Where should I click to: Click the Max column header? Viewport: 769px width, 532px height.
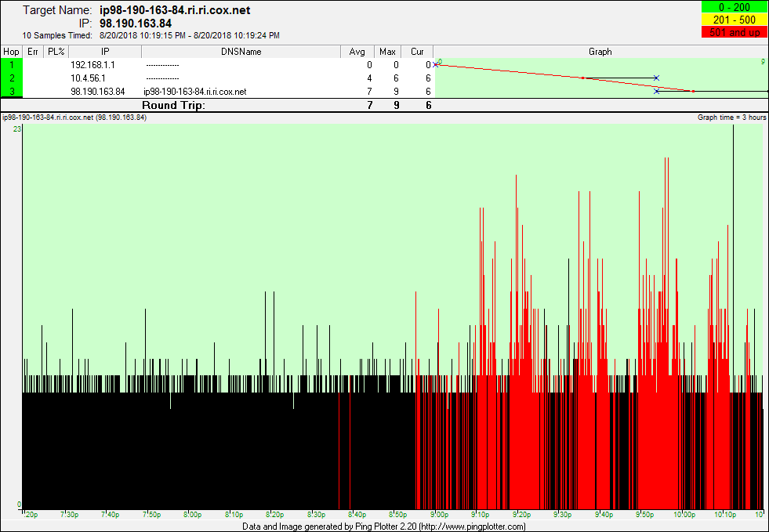click(387, 52)
